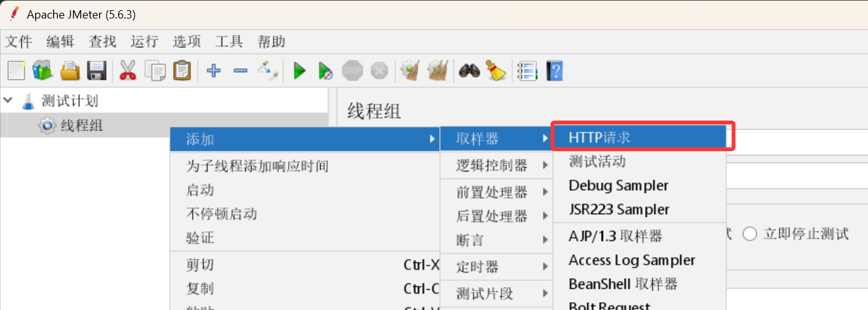
Task: Choose 不停顿启动 in the context menu
Action: 305,214
